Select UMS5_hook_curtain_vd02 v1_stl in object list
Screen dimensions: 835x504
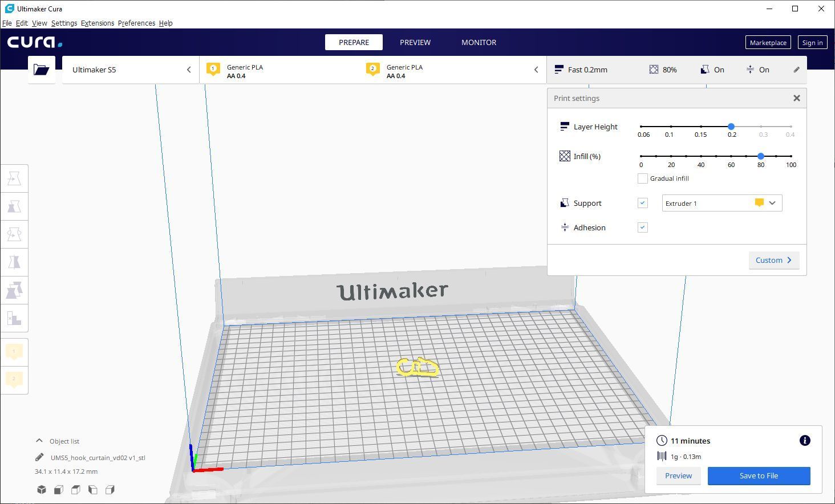click(98, 457)
